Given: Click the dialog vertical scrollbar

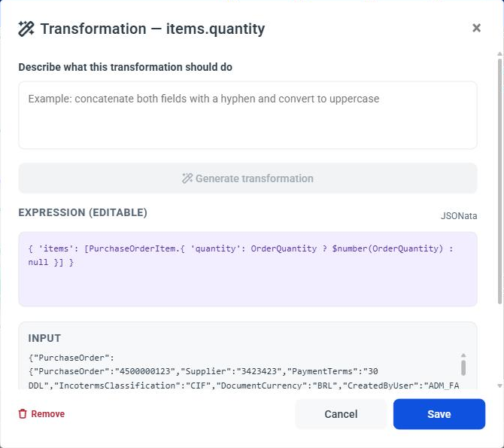Looking at the screenshot, I should click(499, 181).
